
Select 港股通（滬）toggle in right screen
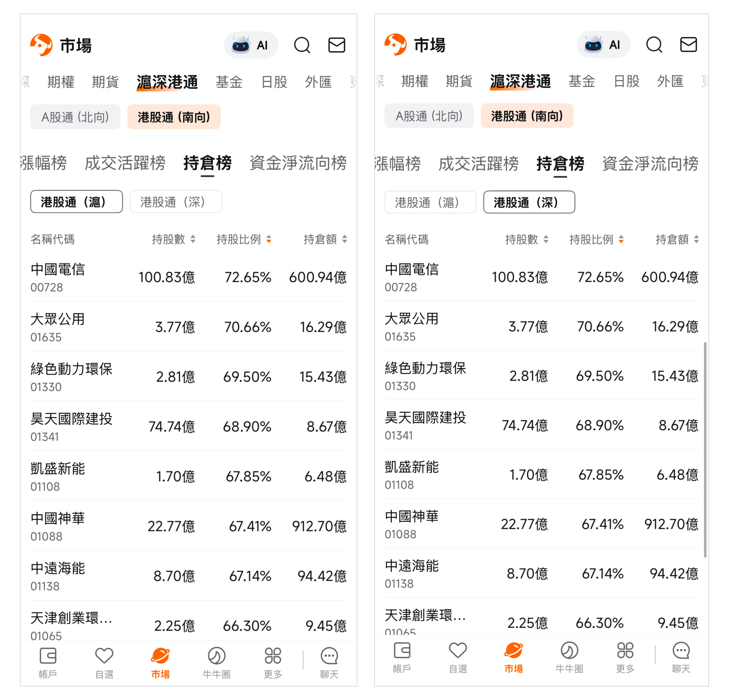coord(430,202)
